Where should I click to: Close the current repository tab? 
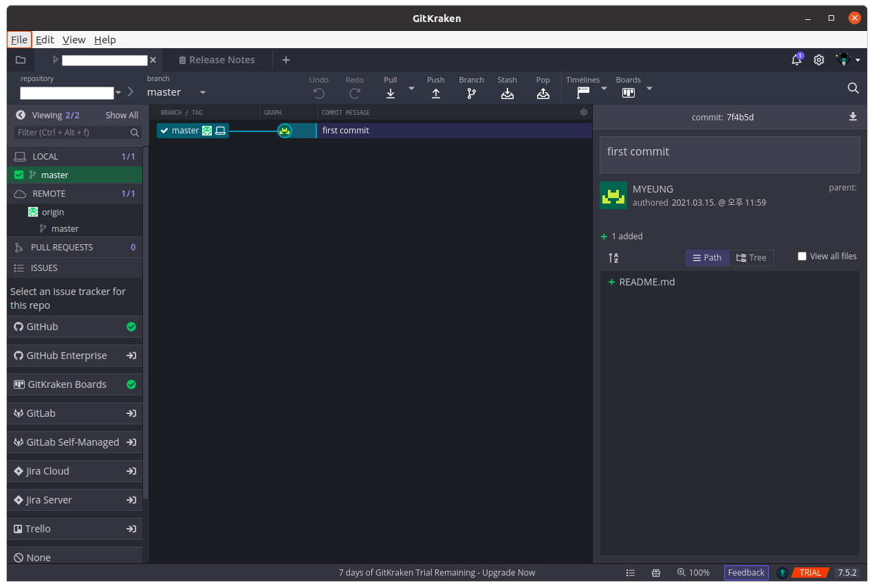153,60
